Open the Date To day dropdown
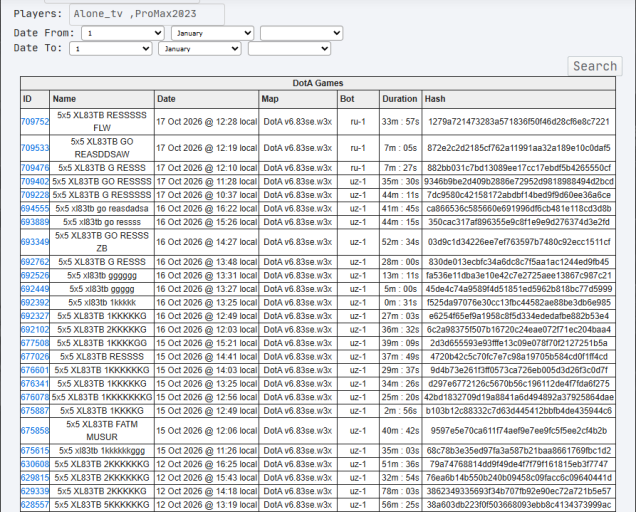This screenshot has height=512, width=636. [x=110, y=49]
